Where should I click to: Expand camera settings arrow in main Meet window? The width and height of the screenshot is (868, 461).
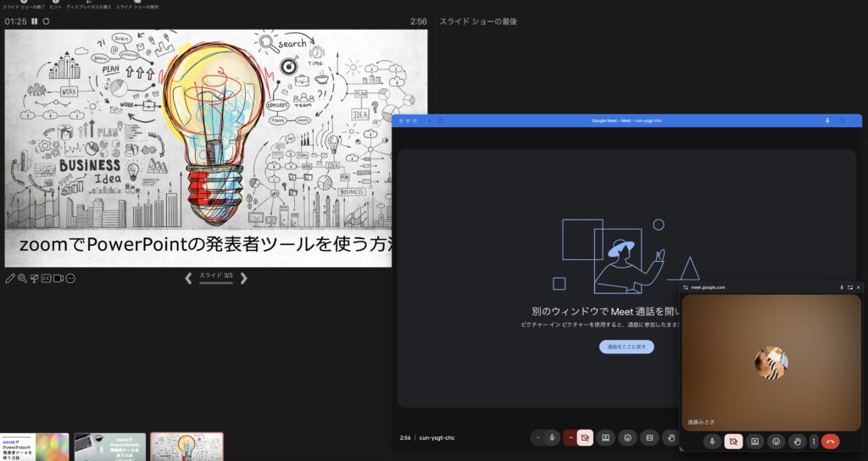click(x=570, y=438)
